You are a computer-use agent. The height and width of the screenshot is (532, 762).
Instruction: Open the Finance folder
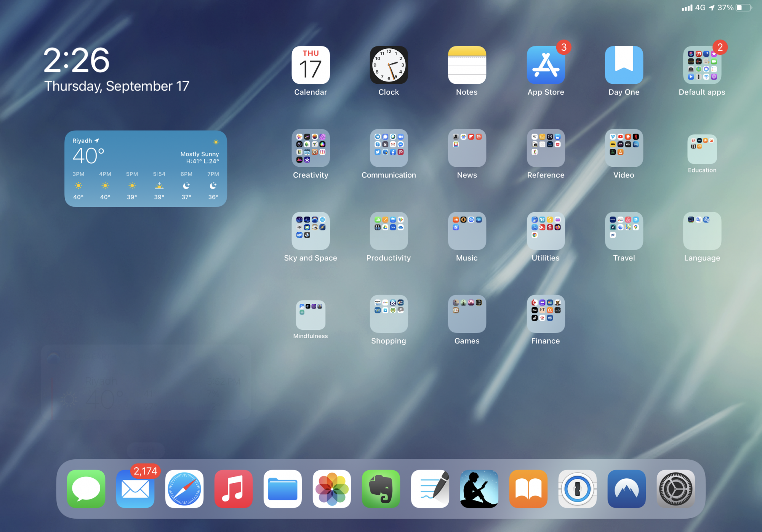(x=546, y=314)
